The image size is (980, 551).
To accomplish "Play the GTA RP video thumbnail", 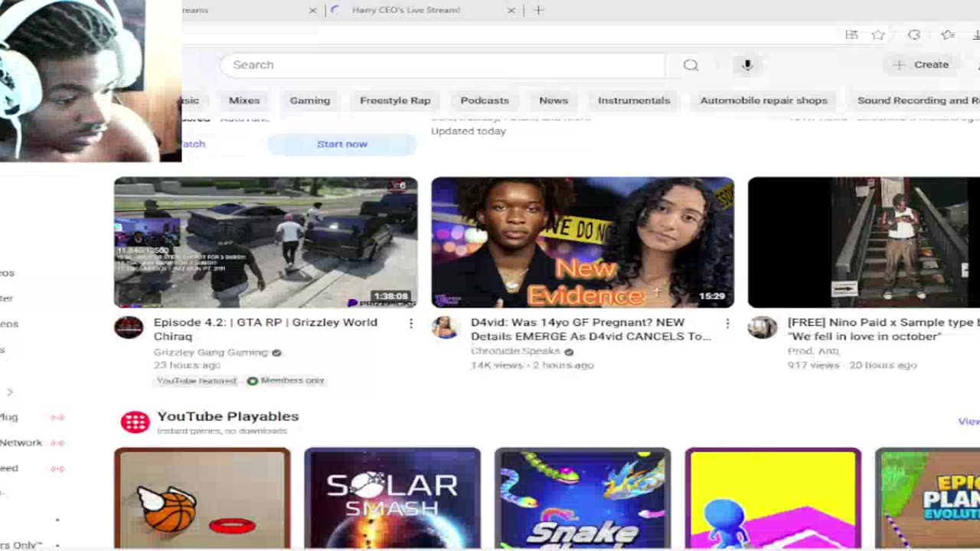I will [266, 243].
